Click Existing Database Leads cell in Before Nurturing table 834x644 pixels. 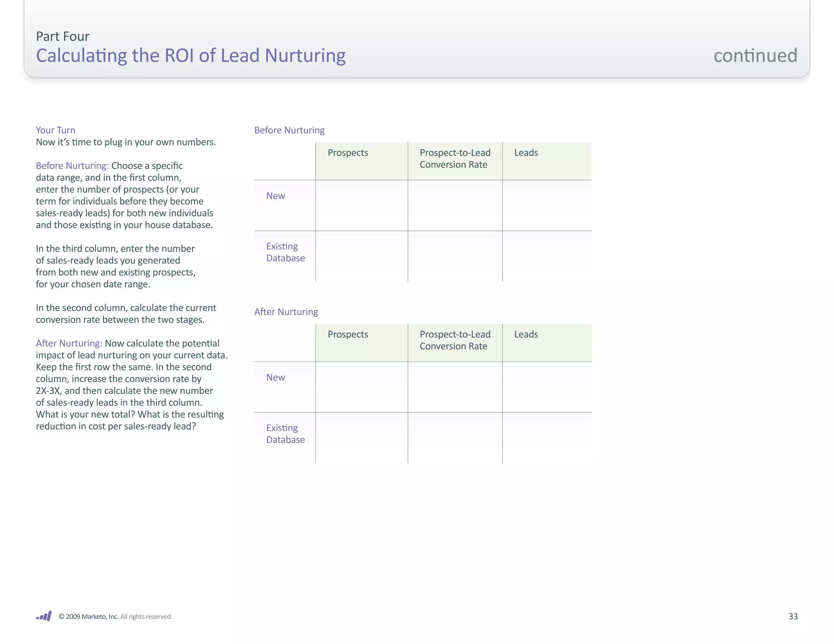[547, 256]
